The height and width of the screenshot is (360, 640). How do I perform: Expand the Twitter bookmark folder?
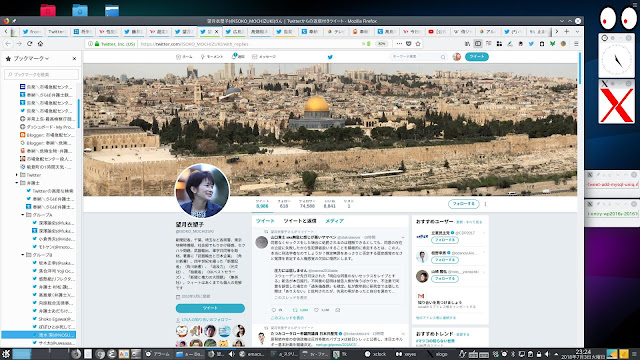(x=17, y=175)
